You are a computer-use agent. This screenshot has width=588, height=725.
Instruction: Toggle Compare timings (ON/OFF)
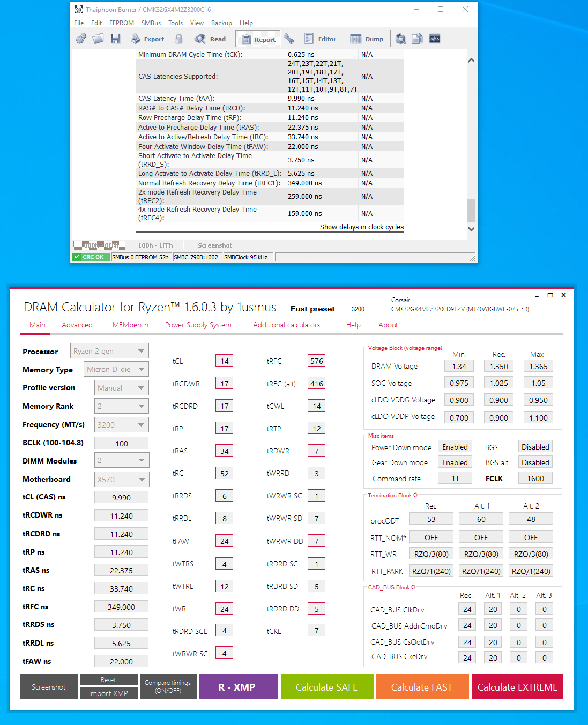click(x=168, y=686)
